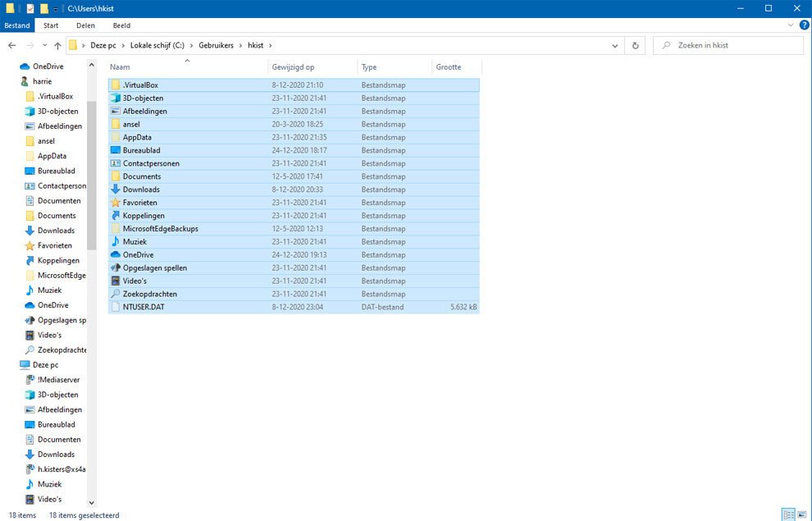Viewport: 812px width, 521px height.
Task: Navigate back with the back arrow
Action: [12, 46]
